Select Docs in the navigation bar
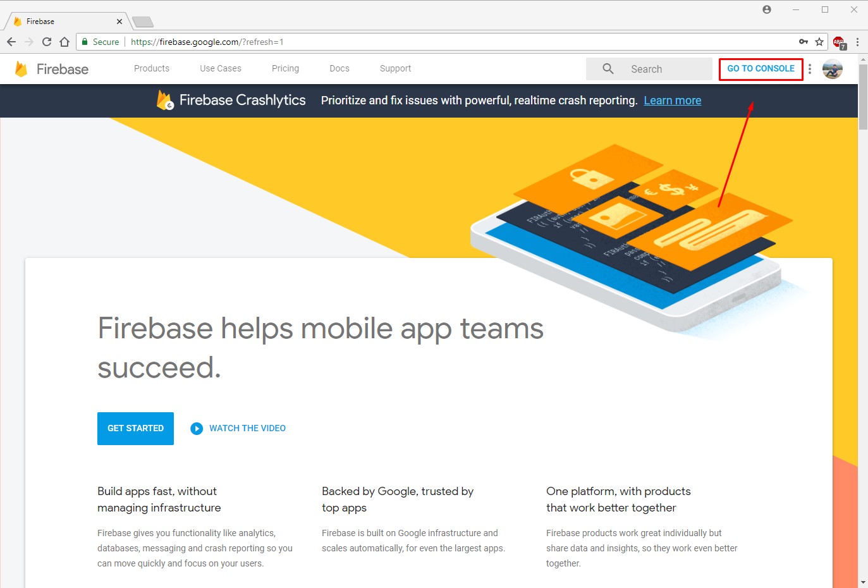The height and width of the screenshot is (588, 868). [339, 68]
